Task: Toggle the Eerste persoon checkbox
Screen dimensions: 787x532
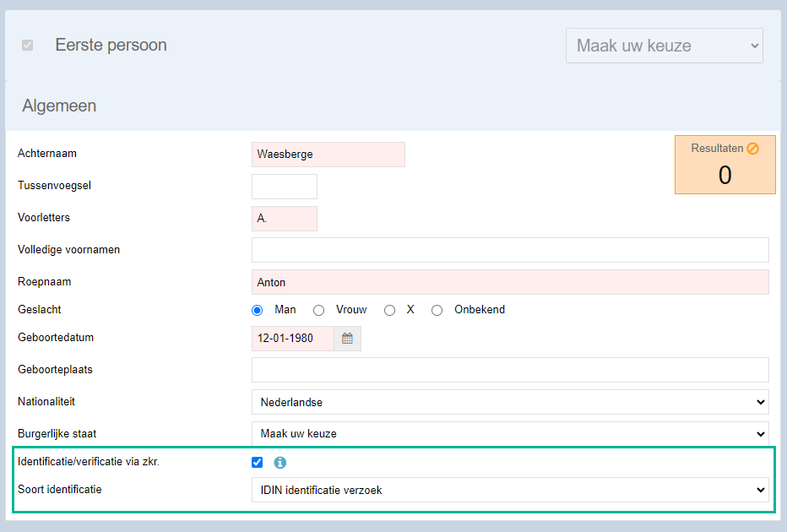Action: point(28,45)
